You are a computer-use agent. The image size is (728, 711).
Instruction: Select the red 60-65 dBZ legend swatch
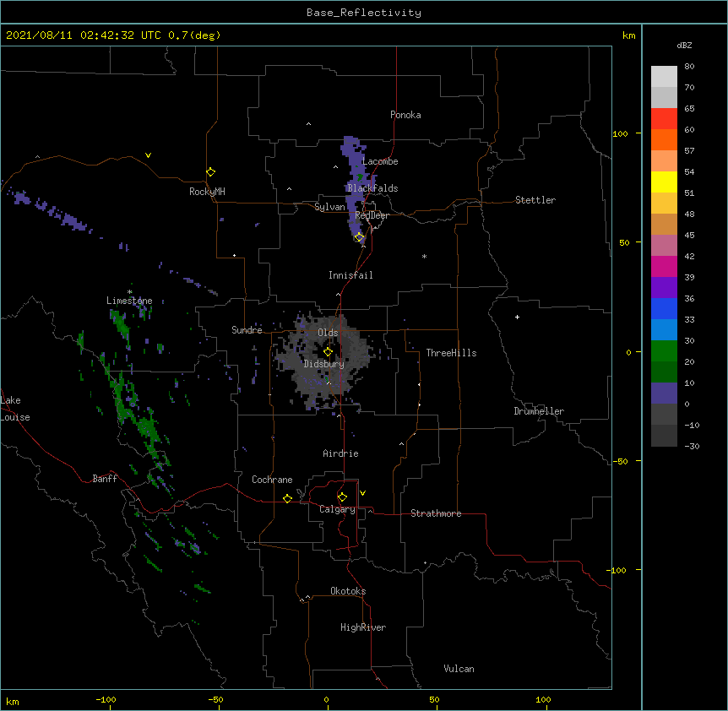(664, 118)
